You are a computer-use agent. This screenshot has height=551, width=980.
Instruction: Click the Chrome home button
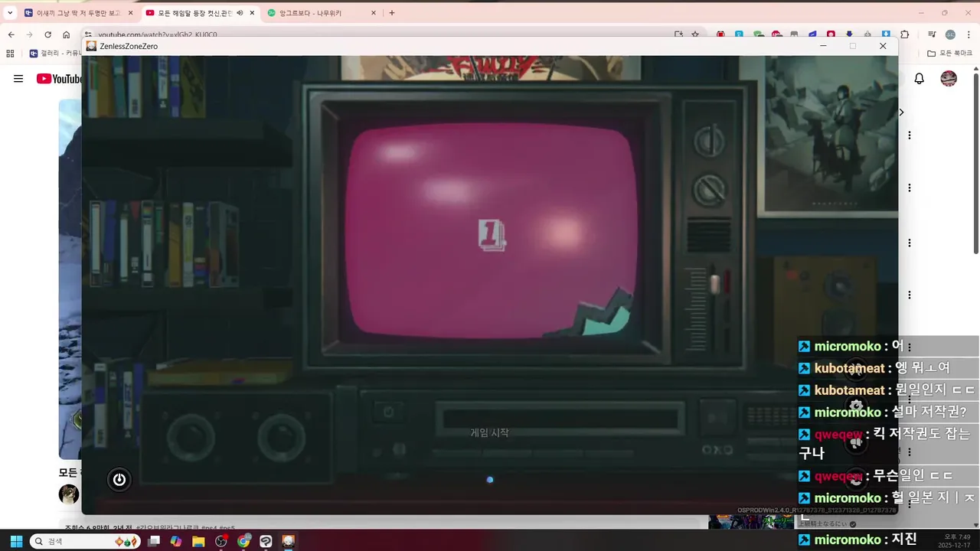point(67,34)
